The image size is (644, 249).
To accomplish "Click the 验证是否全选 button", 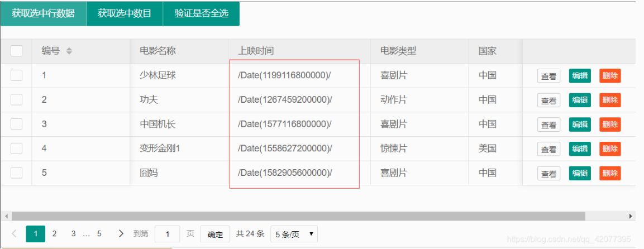I will point(201,13).
